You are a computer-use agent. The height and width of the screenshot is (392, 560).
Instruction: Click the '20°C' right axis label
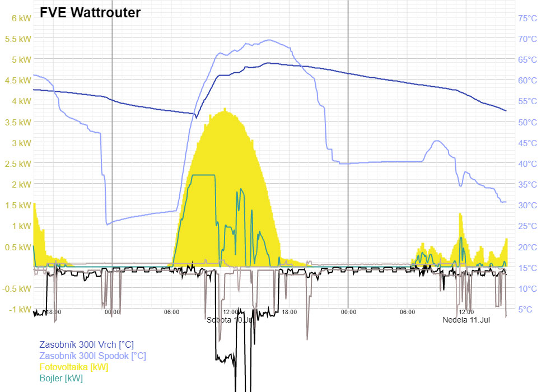[528, 247]
